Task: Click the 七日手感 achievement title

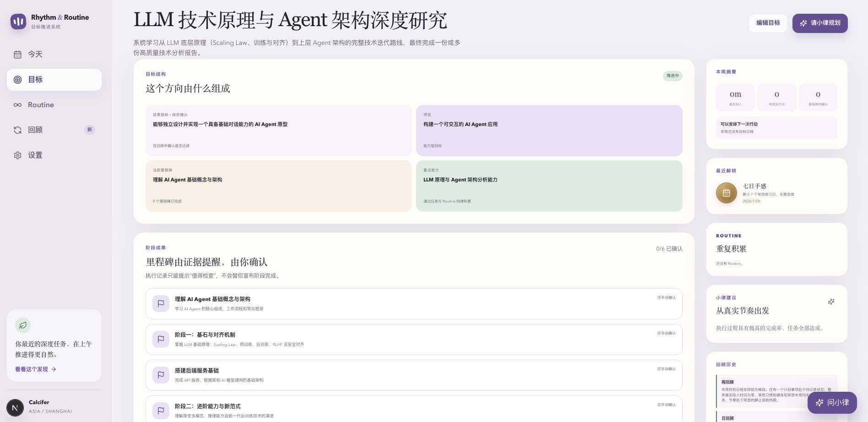Action: point(754,186)
